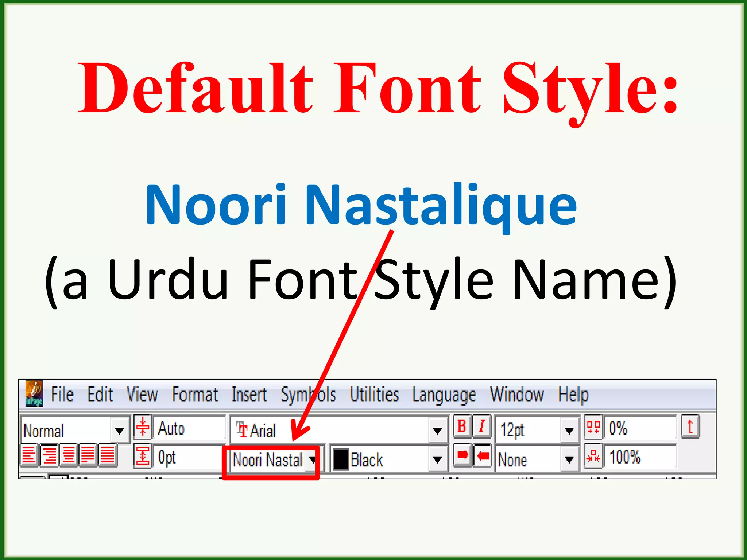Open the Language menu
The height and width of the screenshot is (560, 747).
(x=444, y=396)
